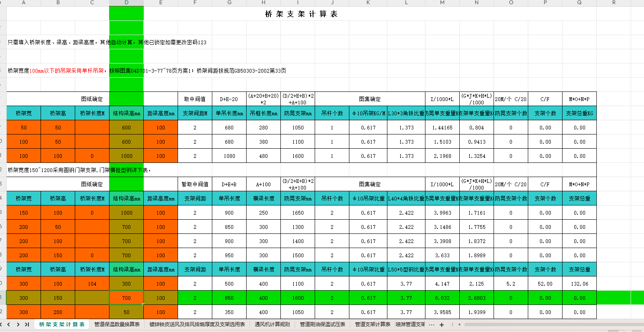Select the cell with value 3.1486
This screenshot has height=332, width=644.
[442, 227]
